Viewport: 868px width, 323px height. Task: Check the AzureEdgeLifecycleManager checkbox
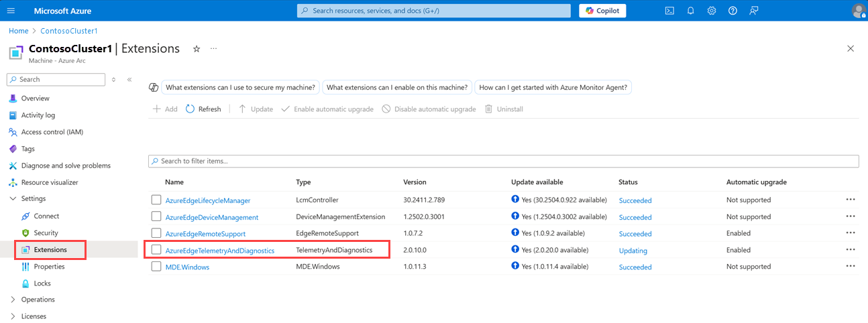(x=156, y=200)
